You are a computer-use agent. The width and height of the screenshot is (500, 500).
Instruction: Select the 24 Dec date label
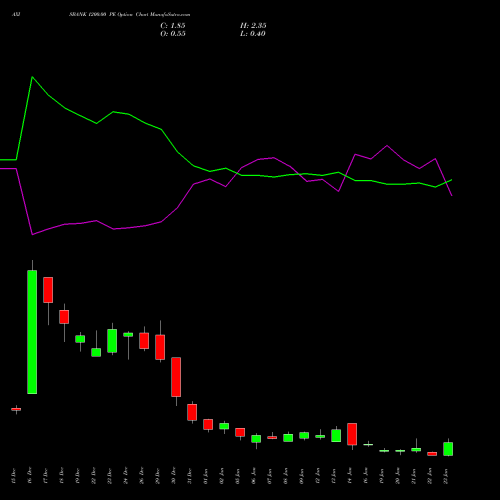click(x=126, y=476)
